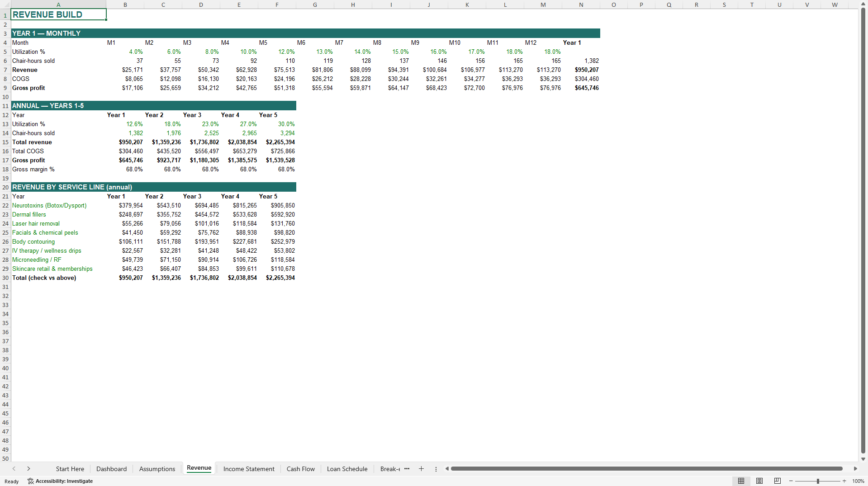Screen dimensions: 868x486
Task: Click M1 utilization cell 4.0%
Action: tap(125, 52)
